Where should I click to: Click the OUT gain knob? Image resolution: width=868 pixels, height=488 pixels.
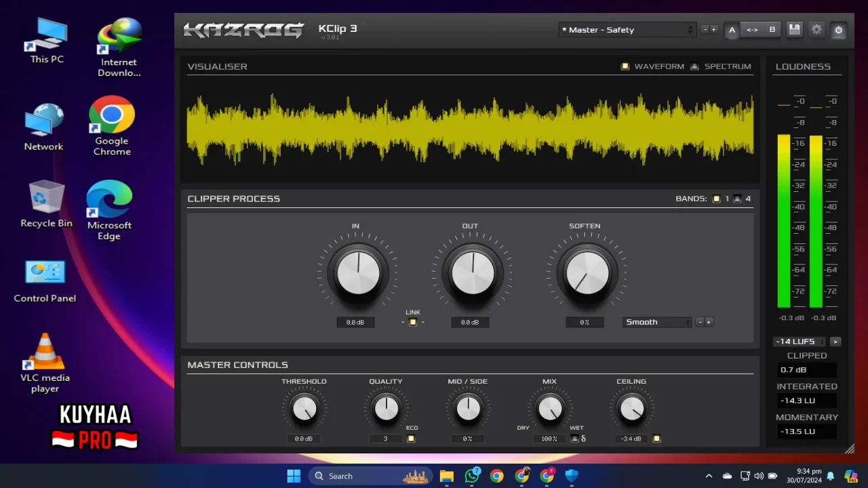point(473,273)
